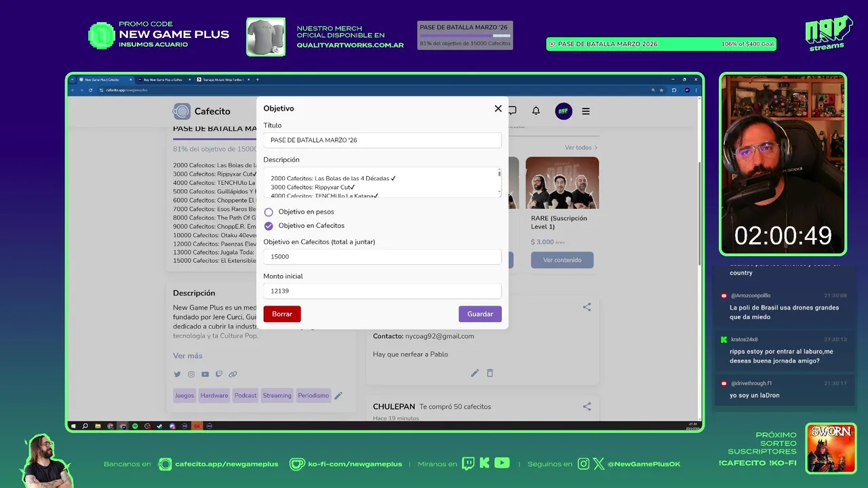This screenshot has height=488, width=868.
Task: Switch to Teenage Mutant Ninja Turtles tab
Action: [223, 79]
